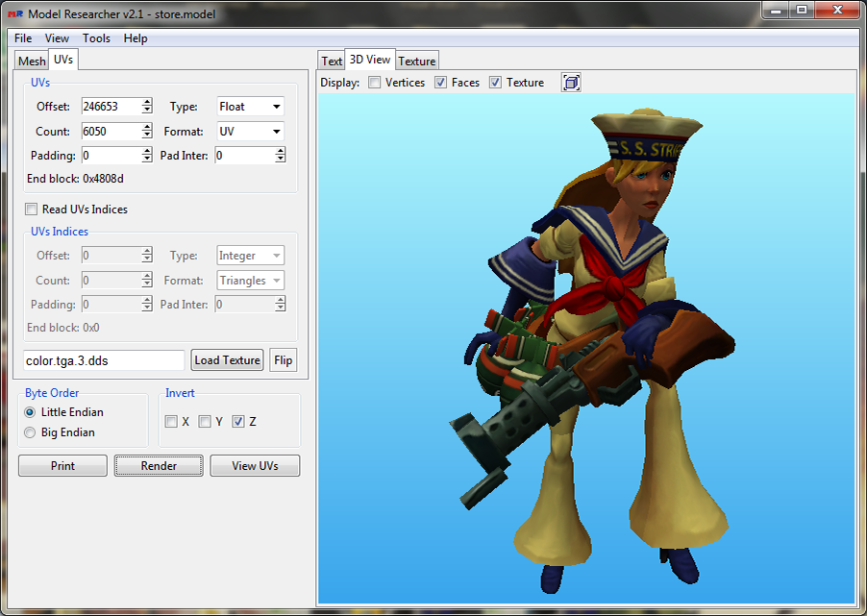
Task: Click the UVs Indices Offset spinner arrows
Action: tap(147, 256)
